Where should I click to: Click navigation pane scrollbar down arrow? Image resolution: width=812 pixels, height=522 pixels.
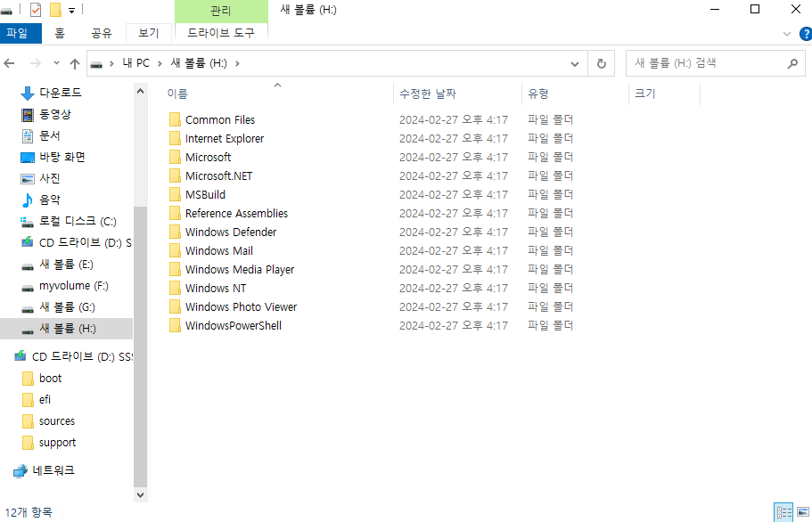click(x=140, y=494)
